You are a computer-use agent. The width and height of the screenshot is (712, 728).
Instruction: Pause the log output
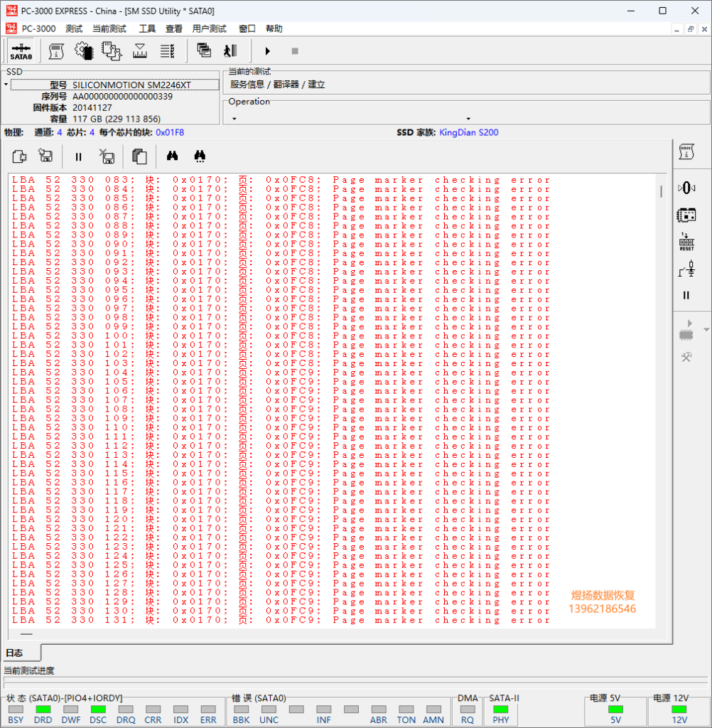[78, 157]
